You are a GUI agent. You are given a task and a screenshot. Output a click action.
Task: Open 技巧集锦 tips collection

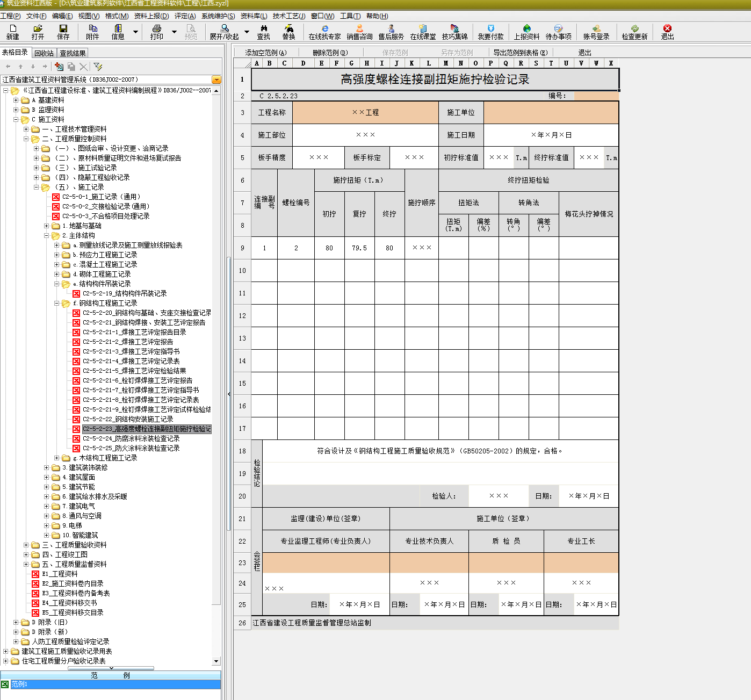tap(454, 32)
